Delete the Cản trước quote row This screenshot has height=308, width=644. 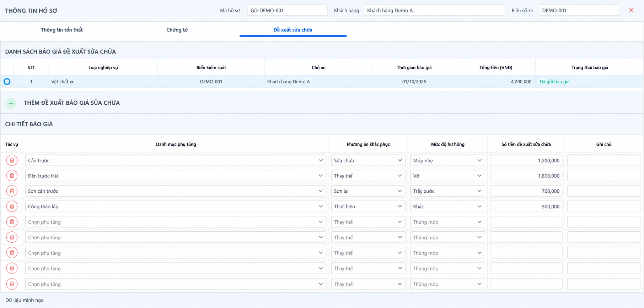pyautogui.click(x=12, y=160)
